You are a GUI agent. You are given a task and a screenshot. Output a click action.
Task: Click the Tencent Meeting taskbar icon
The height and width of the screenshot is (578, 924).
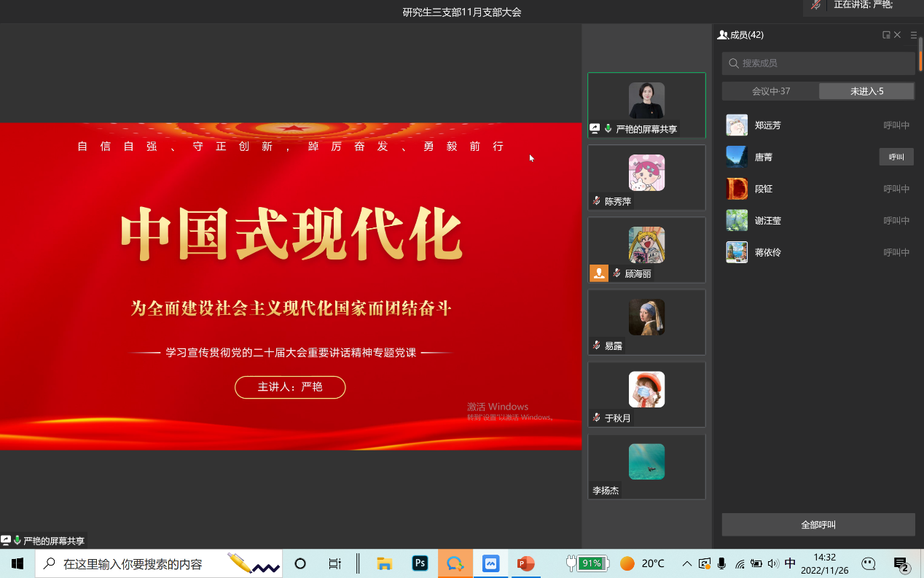click(490, 563)
